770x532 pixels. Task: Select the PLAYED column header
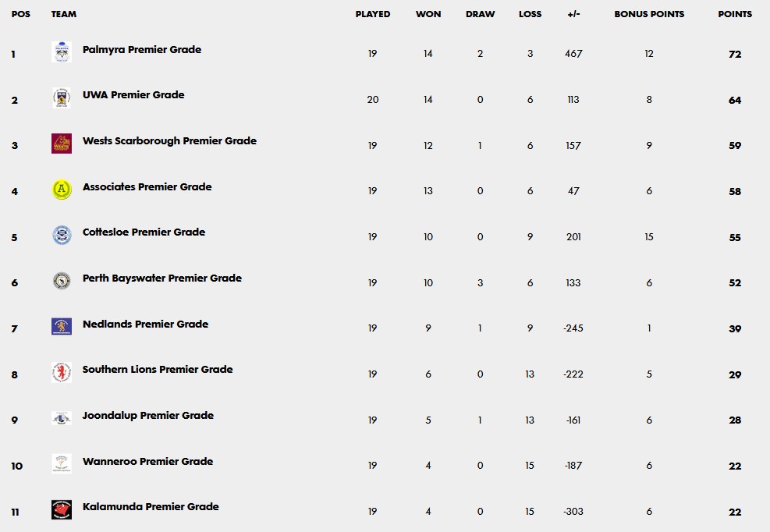pyautogui.click(x=373, y=14)
